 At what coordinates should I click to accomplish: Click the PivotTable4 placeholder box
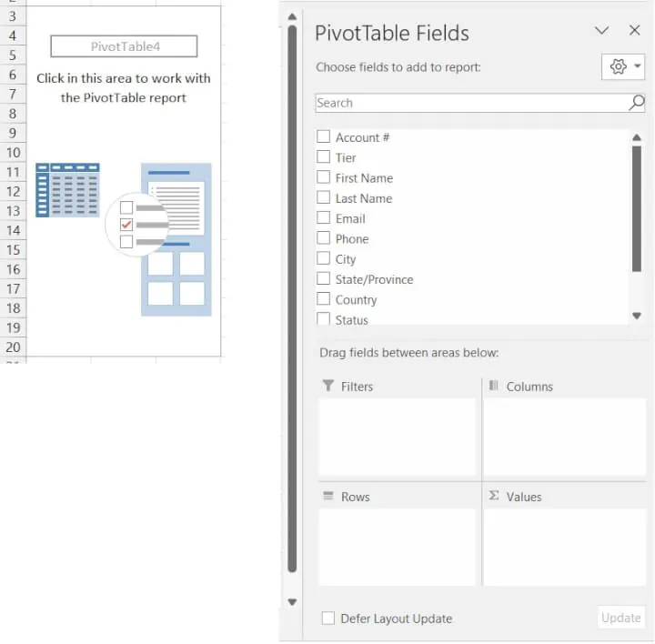click(x=124, y=46)
